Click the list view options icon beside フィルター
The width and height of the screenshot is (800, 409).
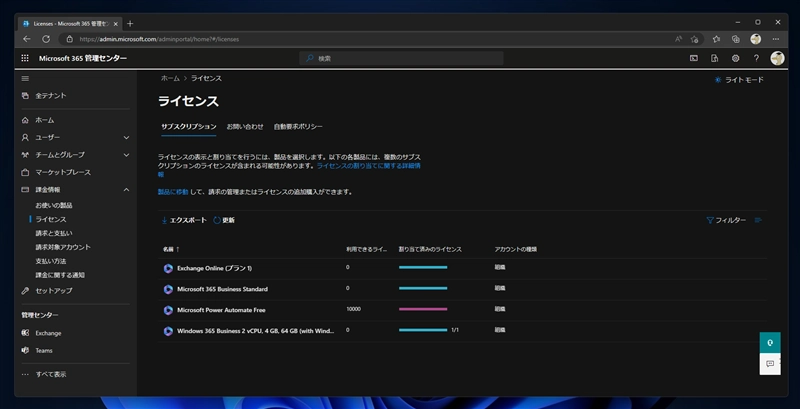(x=758, y=220)
